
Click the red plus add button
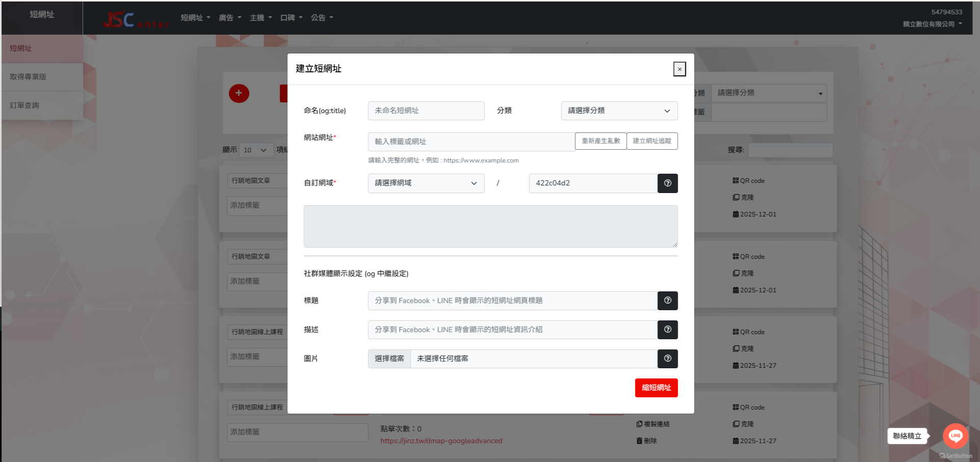pos(239,93)
